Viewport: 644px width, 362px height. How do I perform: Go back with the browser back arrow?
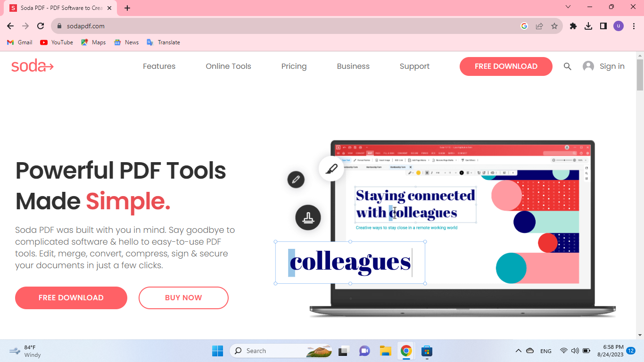[x=10, y=26]
